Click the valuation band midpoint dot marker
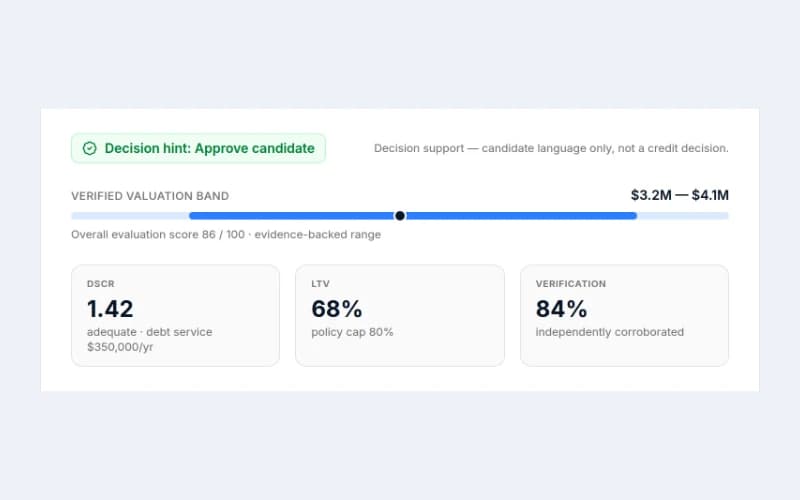Image resolution: width=800 pixels, height=500 pixels. coord(400,216)
